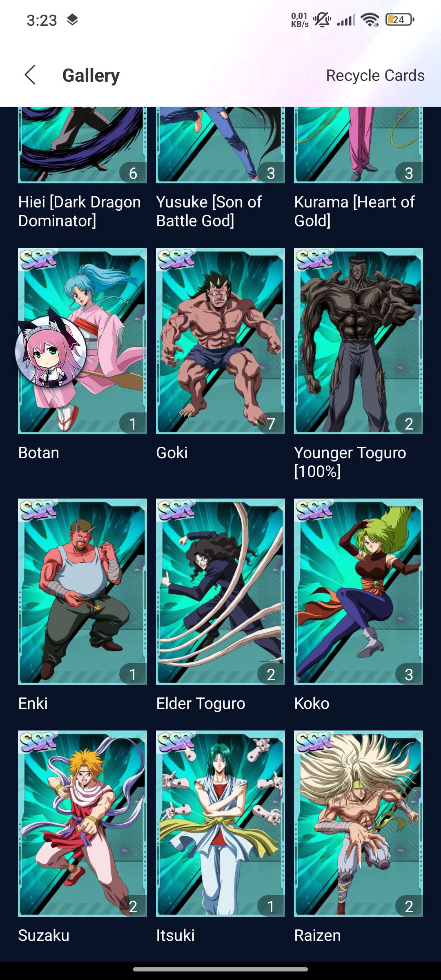Image resolution: width=441 pixels, height=980 pixels.
Task: Tap the SSR badge on Goki card
Action: click(176, 259)
